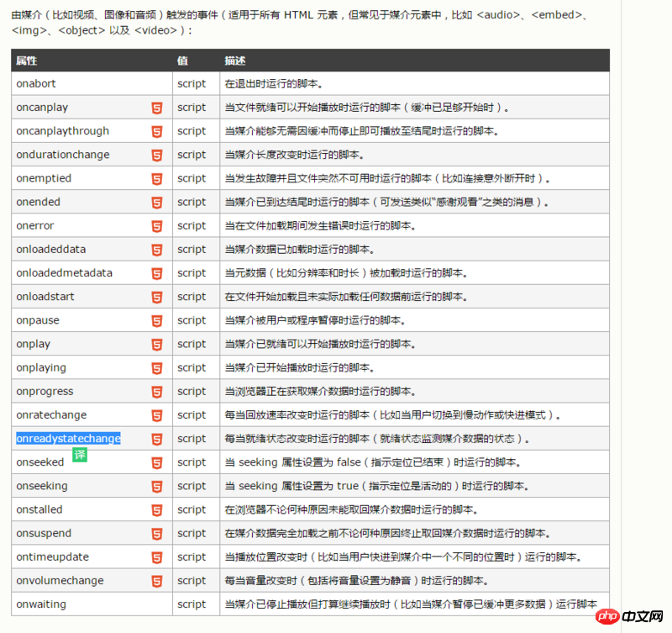Click the 属性 column header
This screenshot has width=672, height=633.
[x=27, y=61]
